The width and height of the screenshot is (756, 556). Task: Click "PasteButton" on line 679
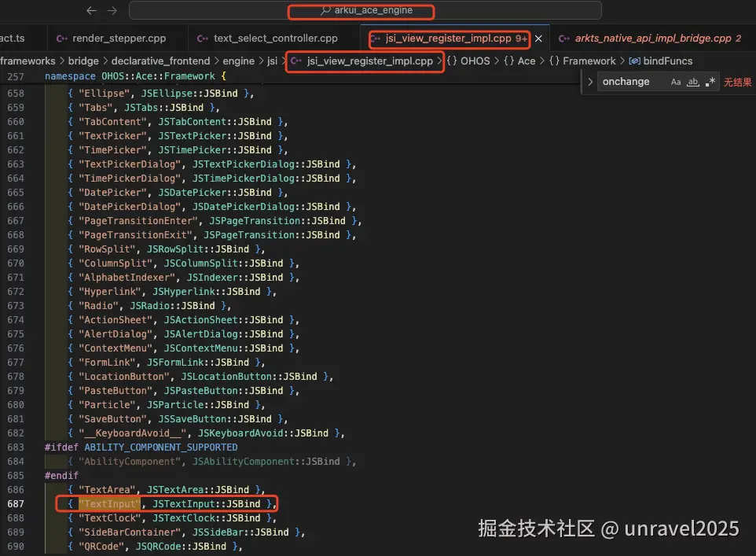(x=116, y=390)
